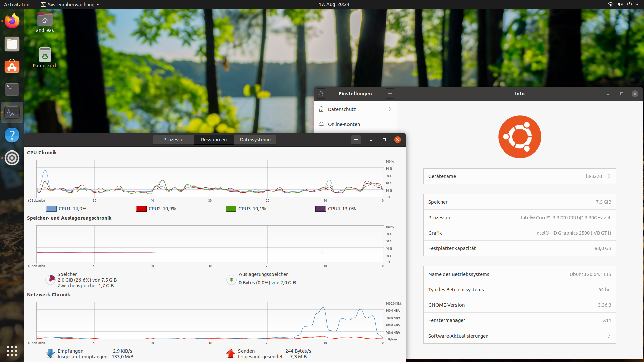Change CPU2 red color swatch
Image resolution: width=644 pixels, height=362 pixels.
pos(141,209)
